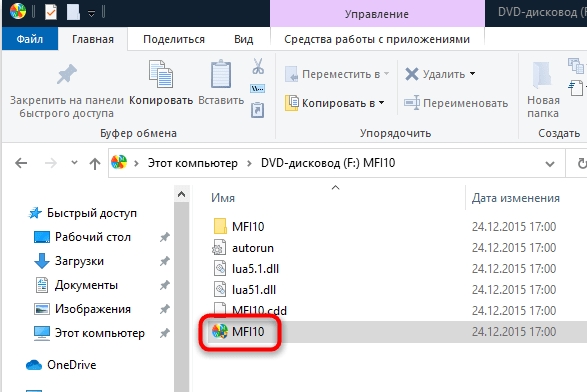Click the MFI10 disc icon in address bar
The image size is (587, 392).
(119, 162)
